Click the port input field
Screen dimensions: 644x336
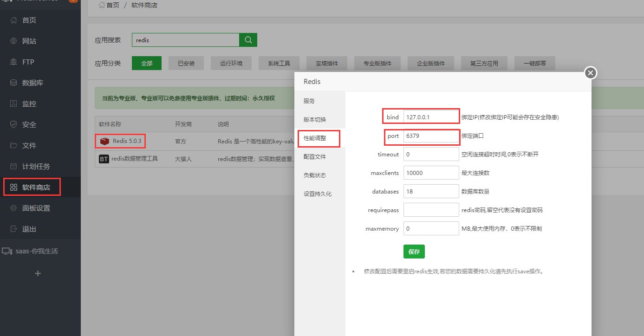(431, 136)
